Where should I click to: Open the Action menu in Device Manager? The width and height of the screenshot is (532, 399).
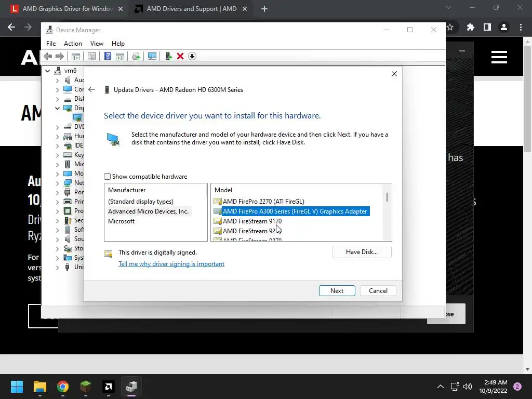[x=73, y=44]
